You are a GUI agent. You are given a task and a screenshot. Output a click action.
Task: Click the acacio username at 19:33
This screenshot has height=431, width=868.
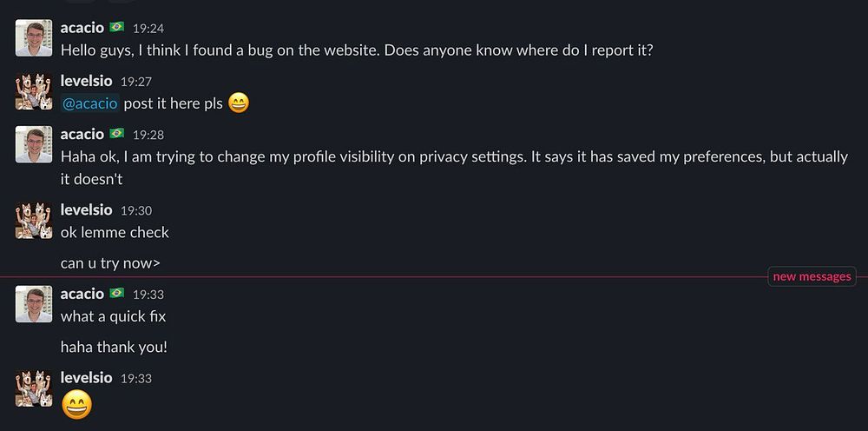pyautogui.click(x=82, y=294)
